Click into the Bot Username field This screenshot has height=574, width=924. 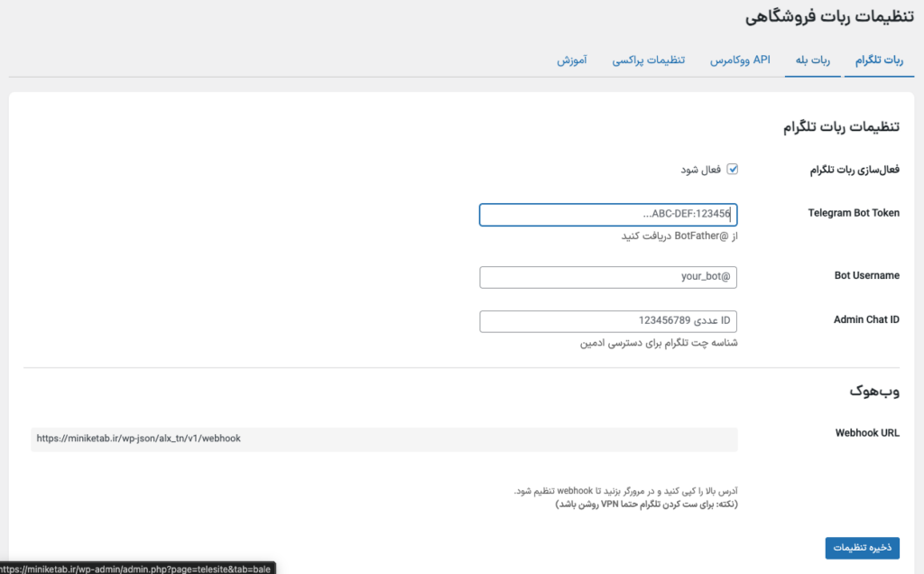[x=608, y=277]
